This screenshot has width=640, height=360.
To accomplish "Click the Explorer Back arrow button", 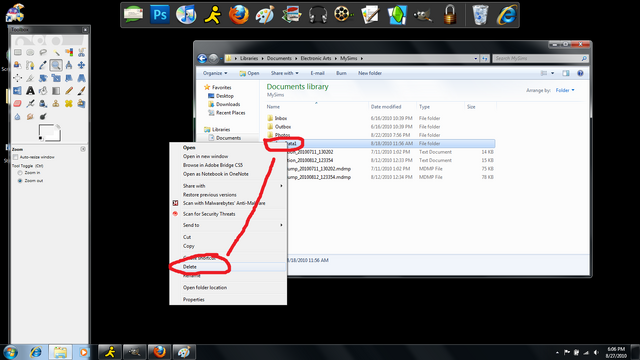I will pos(202,58).
